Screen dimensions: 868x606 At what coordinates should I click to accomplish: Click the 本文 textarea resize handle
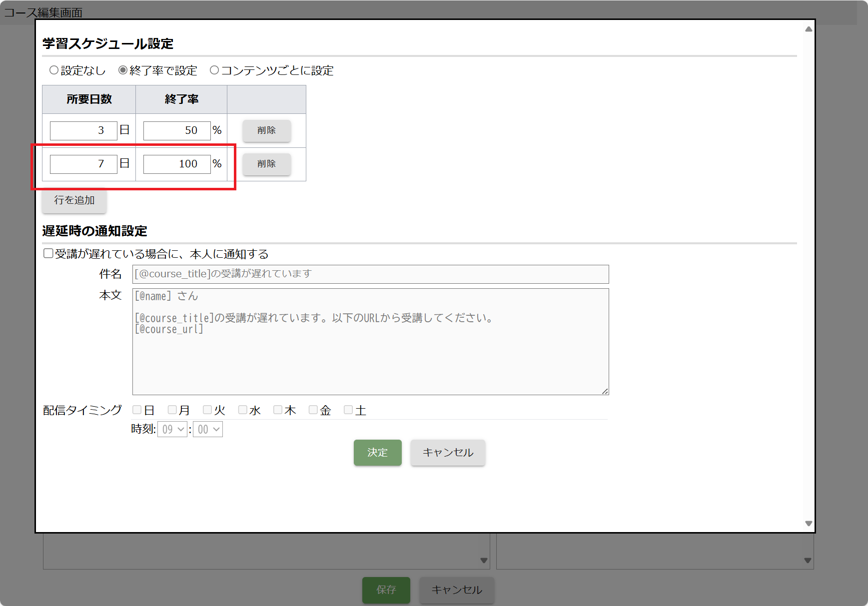click(x=605, y=391)
